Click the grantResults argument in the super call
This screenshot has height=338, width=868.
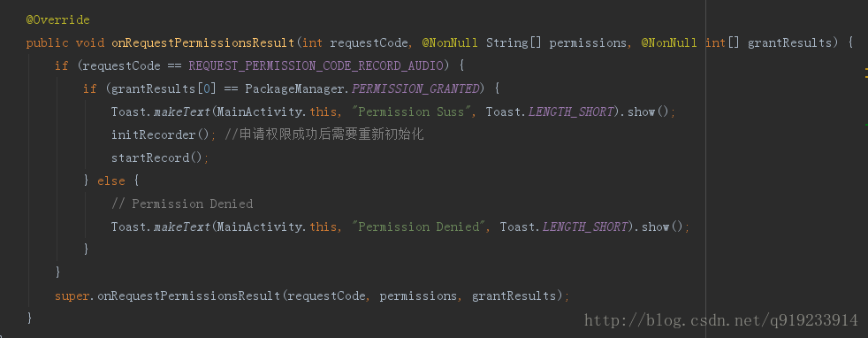514,296
